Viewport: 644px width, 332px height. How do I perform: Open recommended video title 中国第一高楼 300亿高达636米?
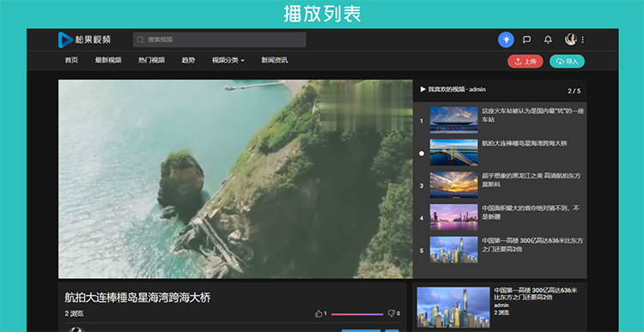(536, 294)
